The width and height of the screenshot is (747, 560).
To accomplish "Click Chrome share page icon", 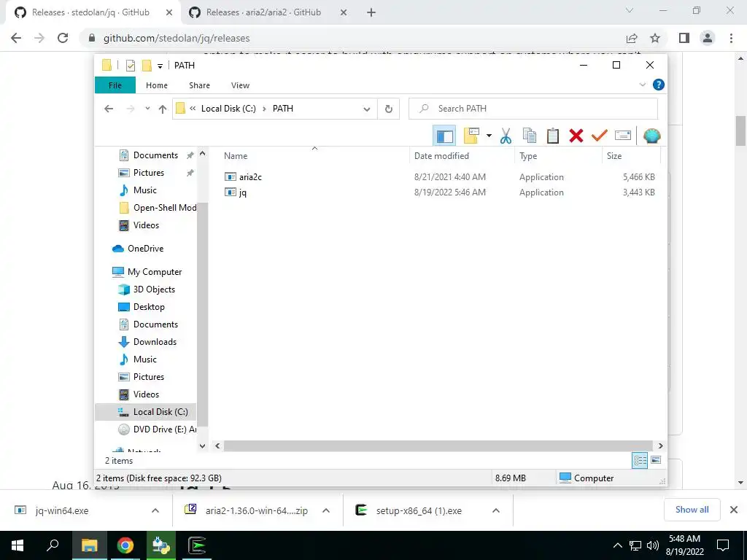I will tap(632, 38).
